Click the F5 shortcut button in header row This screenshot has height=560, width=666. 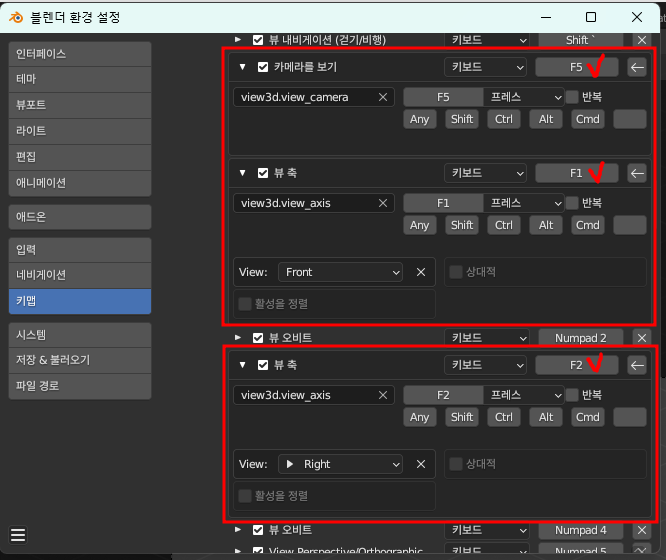point(576,67)
